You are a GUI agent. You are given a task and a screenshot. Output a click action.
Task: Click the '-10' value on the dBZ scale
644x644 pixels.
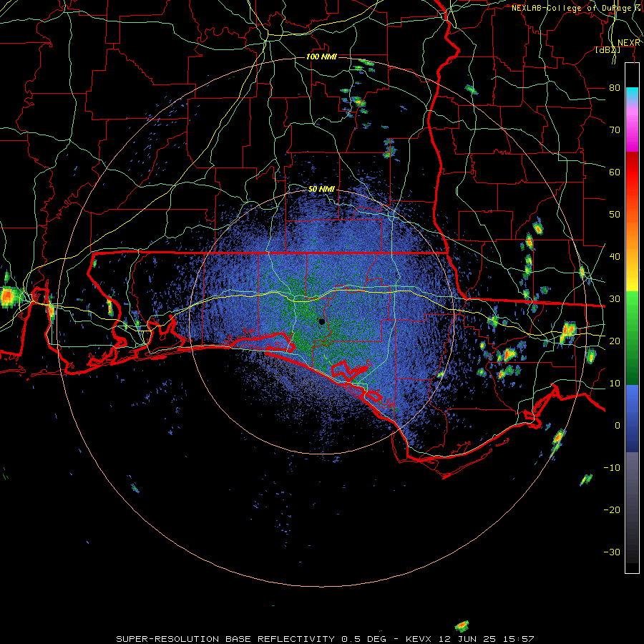[612, 467]
